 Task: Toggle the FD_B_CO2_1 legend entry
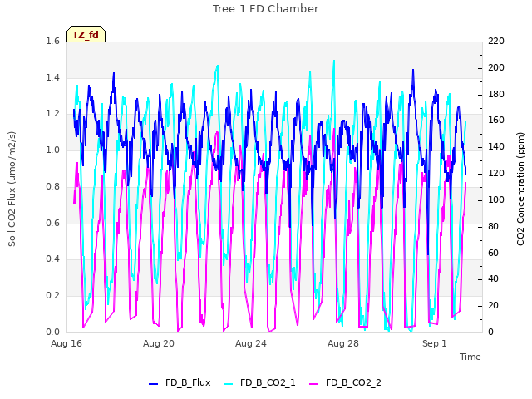pos(259,382)
